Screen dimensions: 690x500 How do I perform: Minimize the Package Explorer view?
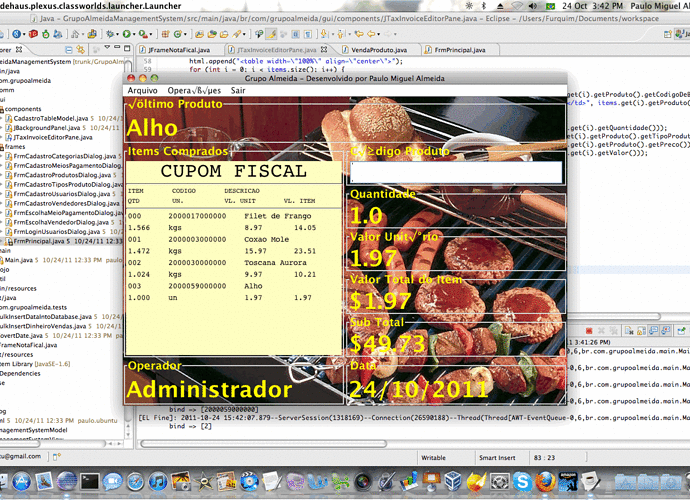(117, 48)
